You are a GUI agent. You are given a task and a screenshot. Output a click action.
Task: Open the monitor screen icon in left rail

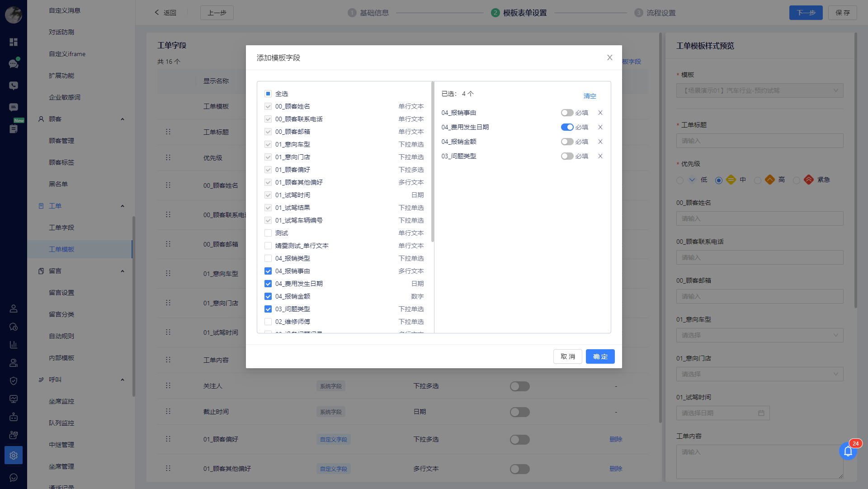point(14,399)
